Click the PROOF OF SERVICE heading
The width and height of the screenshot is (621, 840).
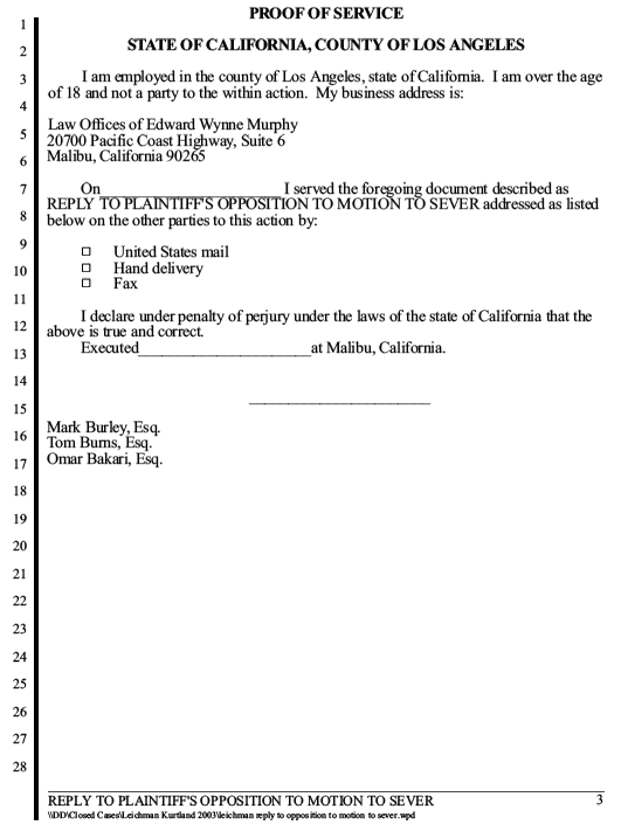click(326, 13)
